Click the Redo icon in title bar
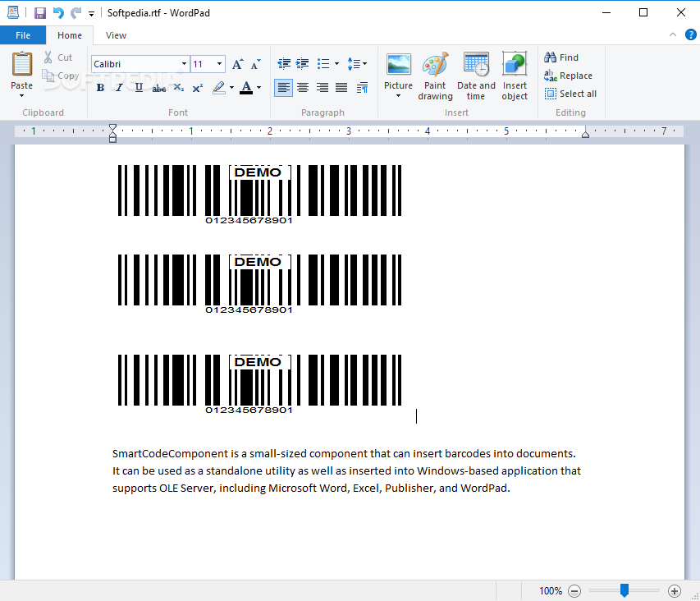The image size is (700, 601). [x=75, y=13]
